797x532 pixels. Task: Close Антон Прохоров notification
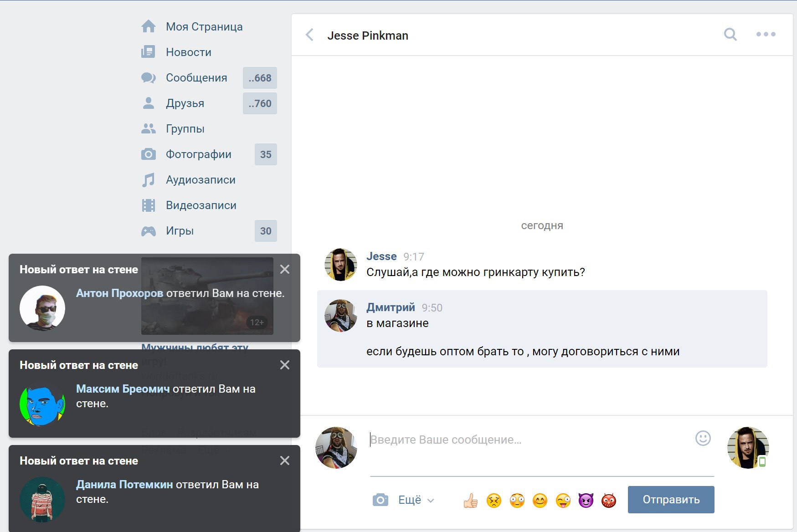pos(285,269)
